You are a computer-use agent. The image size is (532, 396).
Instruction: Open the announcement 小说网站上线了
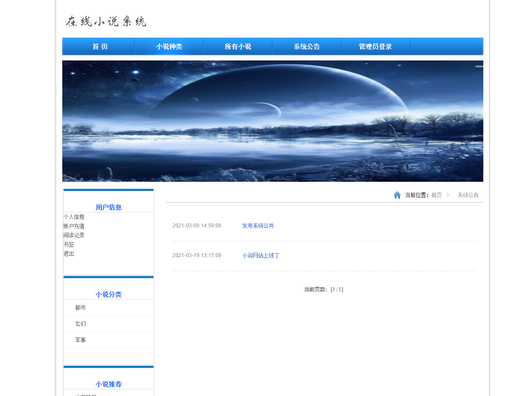[261, 255]
